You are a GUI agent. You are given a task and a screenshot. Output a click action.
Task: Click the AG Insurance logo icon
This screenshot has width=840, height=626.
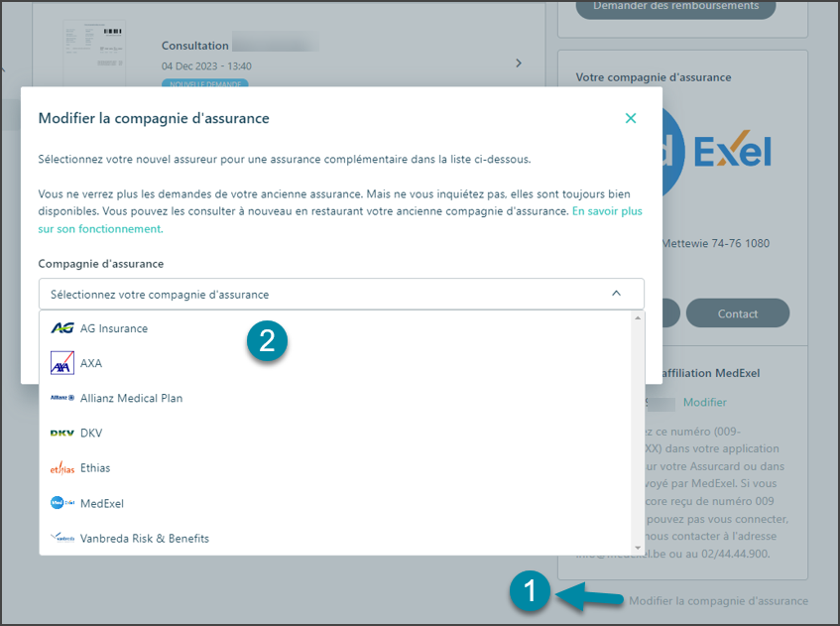coord(62,328)
